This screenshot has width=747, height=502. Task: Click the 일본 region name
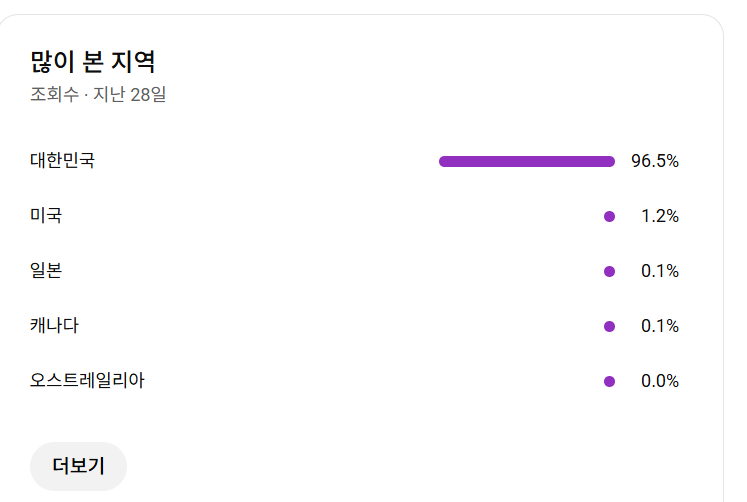click(x=46, y=270)
